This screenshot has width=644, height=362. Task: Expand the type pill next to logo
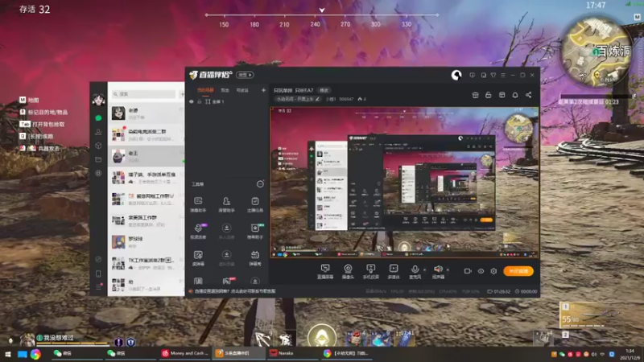pyautogui.click(x=246, y=75)
